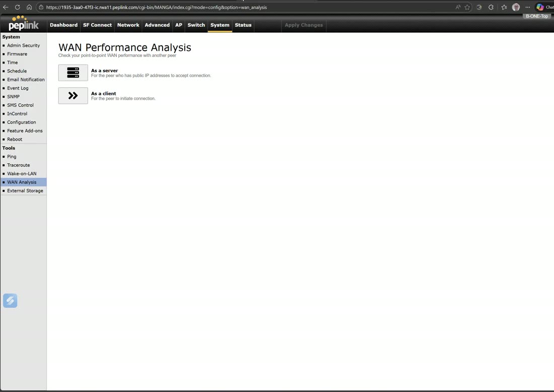Click the As a server label
The height and width of the screenshot is (392, 554).
105,71
